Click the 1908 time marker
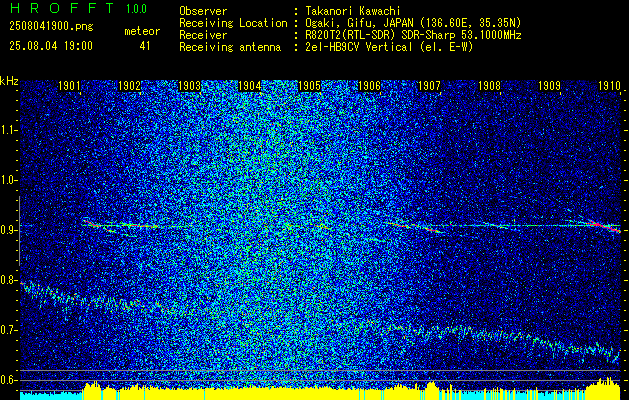The width and height of the screenshot is (629, 400). coord(489,85)
